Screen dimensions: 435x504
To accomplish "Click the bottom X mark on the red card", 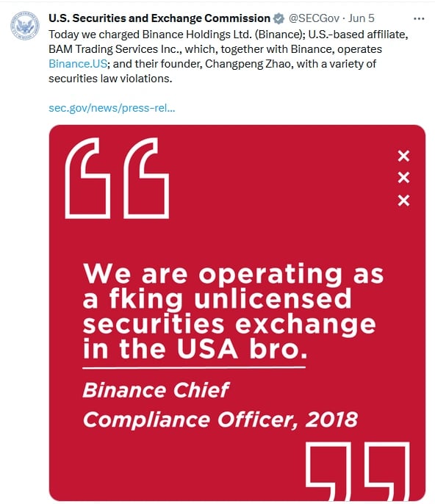I will 403,201.
